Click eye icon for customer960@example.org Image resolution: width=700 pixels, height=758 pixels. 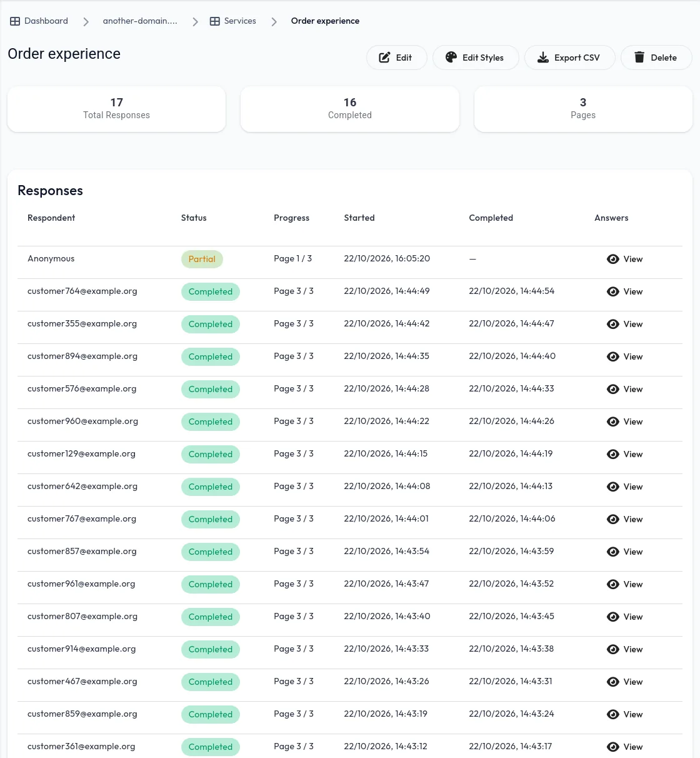tap(613, 422)
